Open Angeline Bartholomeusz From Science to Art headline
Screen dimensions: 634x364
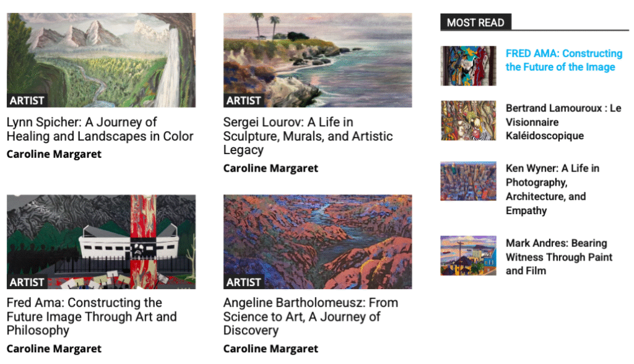311,316
